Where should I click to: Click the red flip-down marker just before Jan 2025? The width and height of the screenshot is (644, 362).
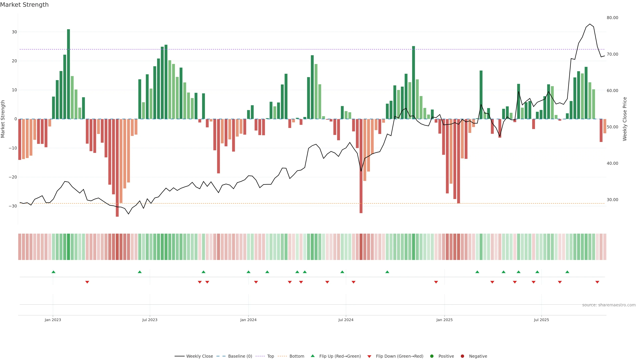coord(436,282)
